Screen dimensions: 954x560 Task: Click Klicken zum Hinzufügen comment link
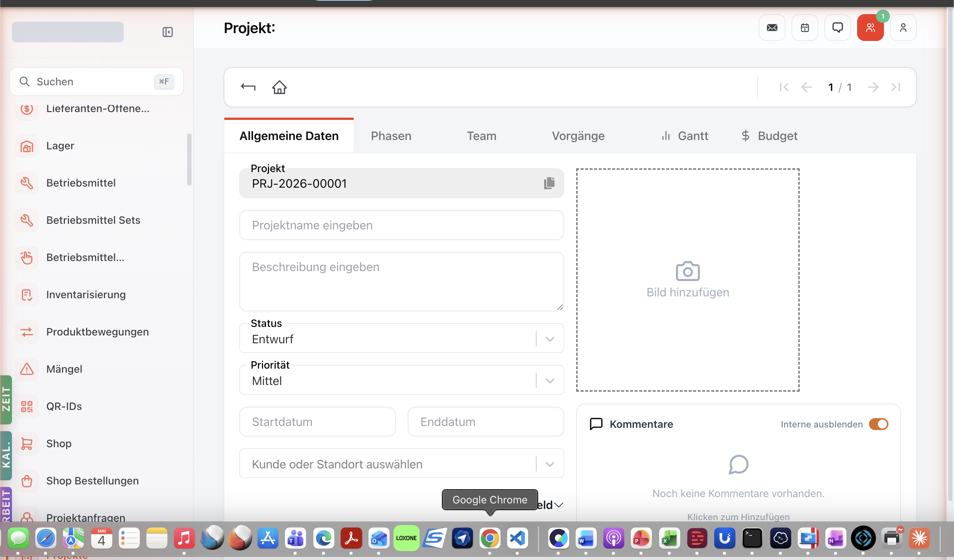738,517
